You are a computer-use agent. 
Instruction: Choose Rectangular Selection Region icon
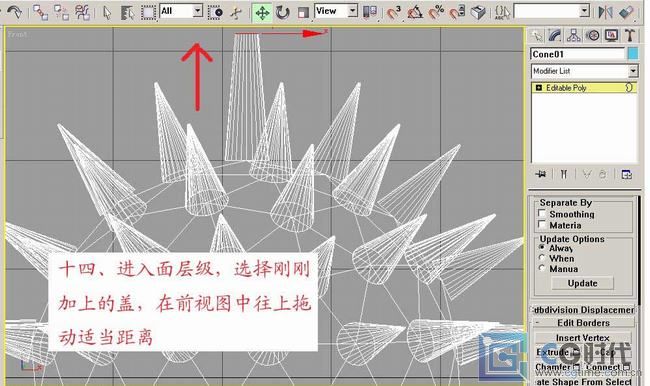click(x=148, y=12)
